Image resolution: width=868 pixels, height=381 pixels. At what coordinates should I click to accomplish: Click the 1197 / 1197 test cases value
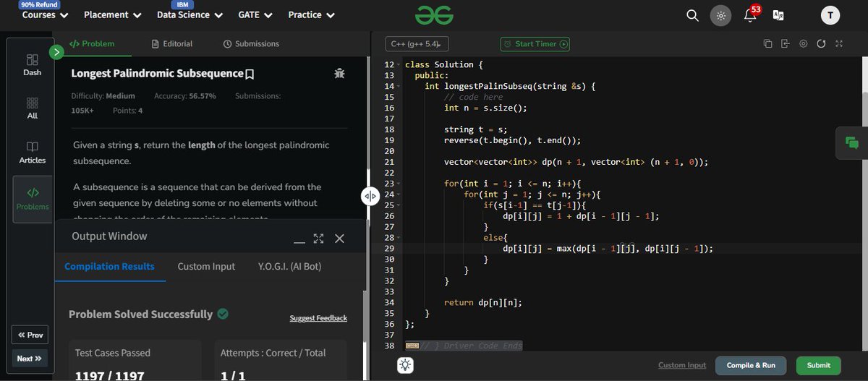(x=110, y=375)
